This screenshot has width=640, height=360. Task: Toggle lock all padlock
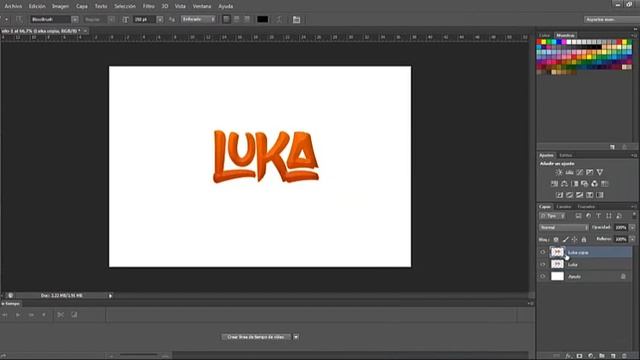[584, 240]
